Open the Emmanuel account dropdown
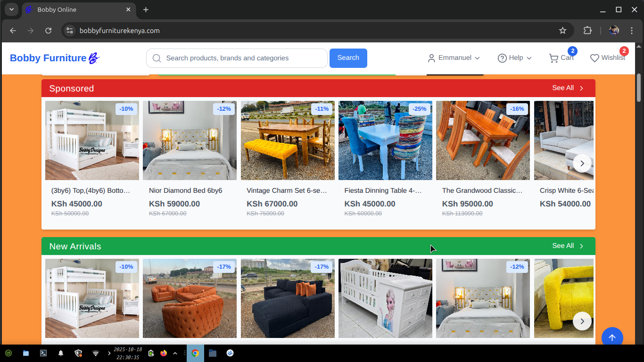This screenshot has width=644, height=362. [454, 58]
